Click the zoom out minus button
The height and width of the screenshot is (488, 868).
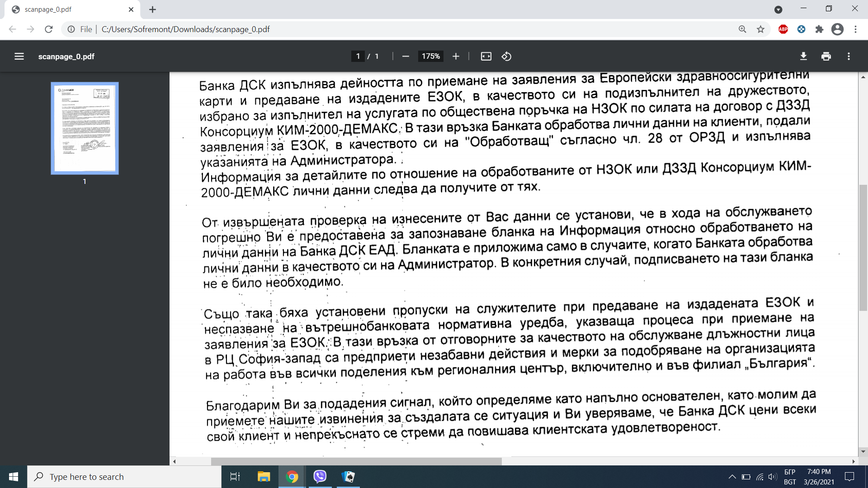(406, 56)
